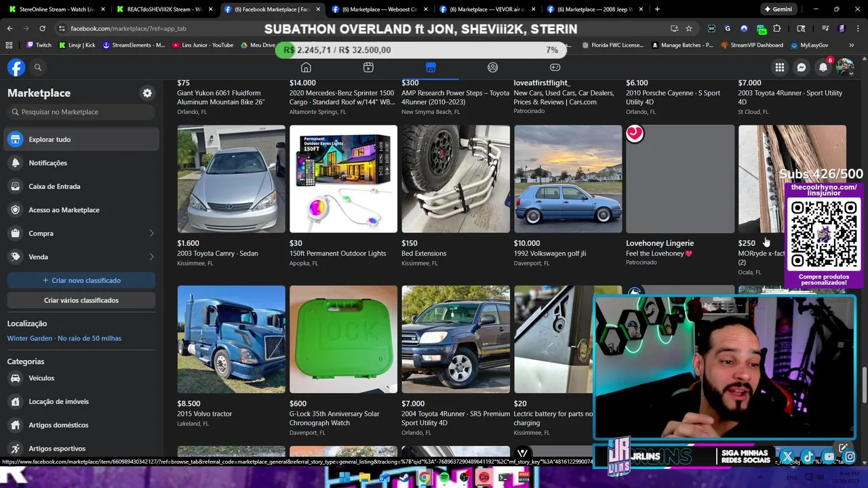Open Twitch bookmark

39,45
